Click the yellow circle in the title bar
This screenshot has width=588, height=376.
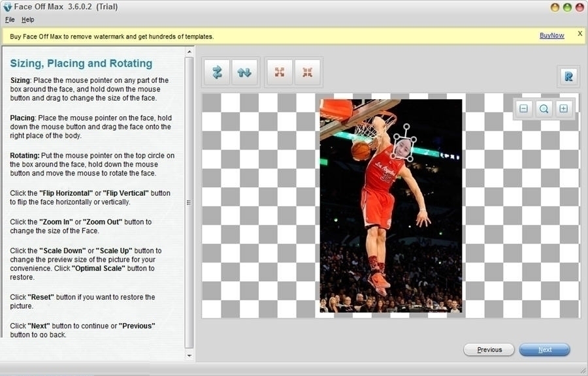coord(553,7)
